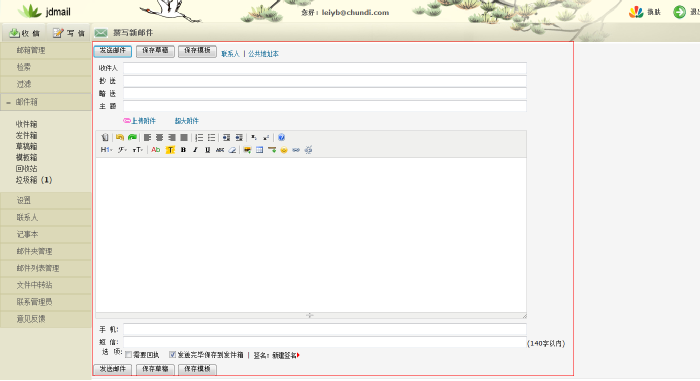Open the 收件箱 folder
This screenshot has height=381, width=700.
tap(26, 124)
